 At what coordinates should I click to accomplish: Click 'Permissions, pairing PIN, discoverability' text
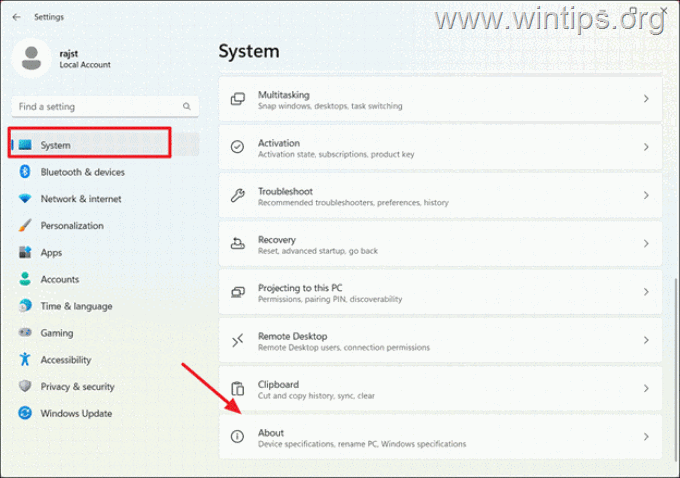tap(330, 299)
